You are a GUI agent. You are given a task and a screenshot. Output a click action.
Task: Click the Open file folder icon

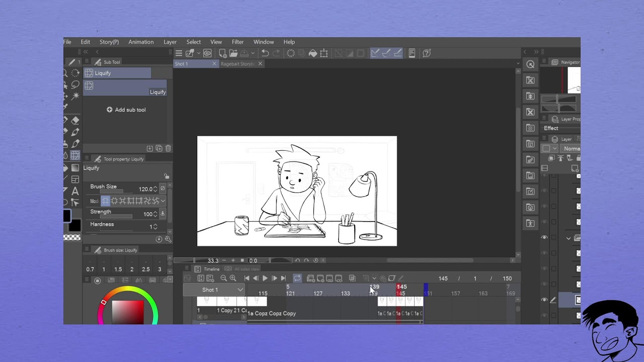pyautogui.click(x=233, y=53)
